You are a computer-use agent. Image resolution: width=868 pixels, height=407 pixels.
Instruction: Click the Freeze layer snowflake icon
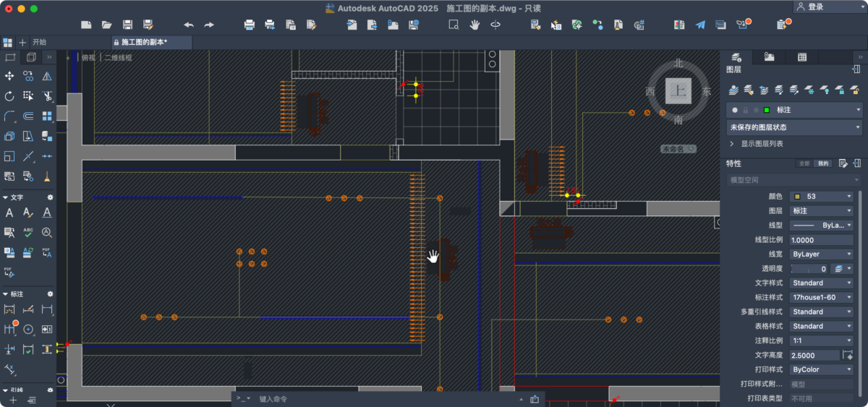(x=809, y=90)
